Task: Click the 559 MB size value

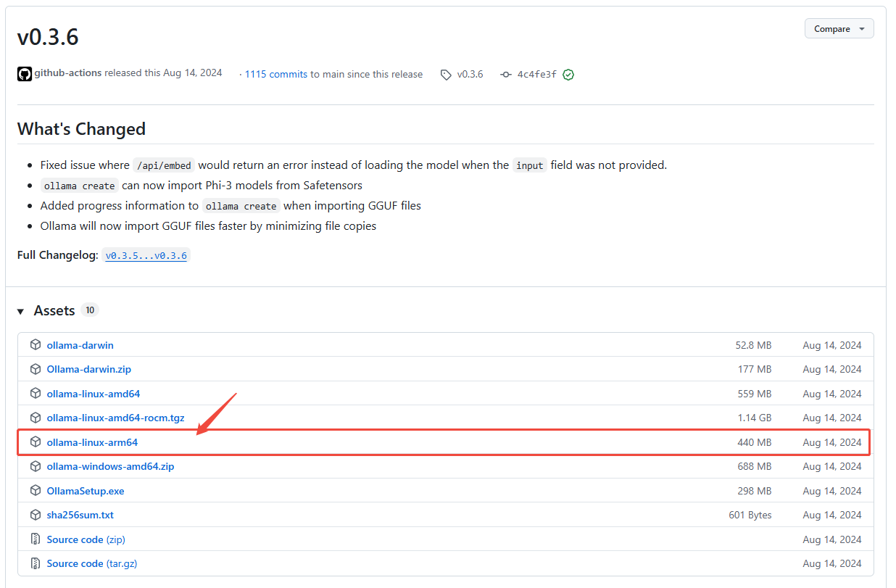Action: [x=755, y=394]
